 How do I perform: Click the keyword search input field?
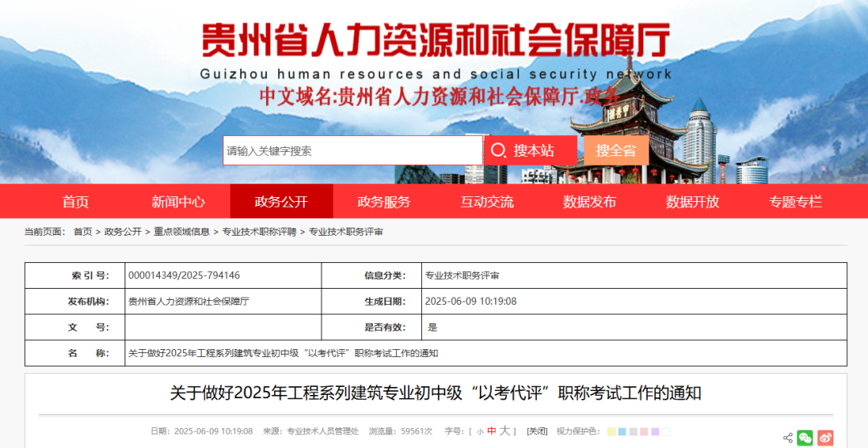[352, 150]
